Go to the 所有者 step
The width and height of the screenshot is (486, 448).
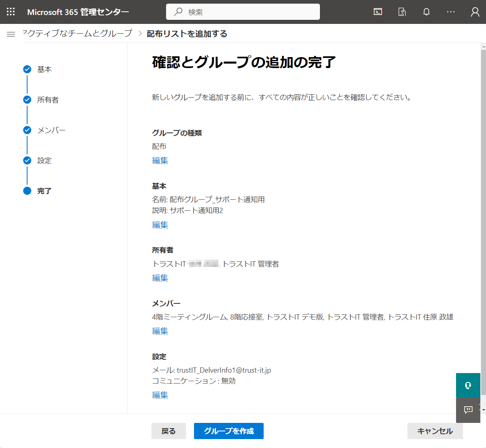[x=48, y=100]
